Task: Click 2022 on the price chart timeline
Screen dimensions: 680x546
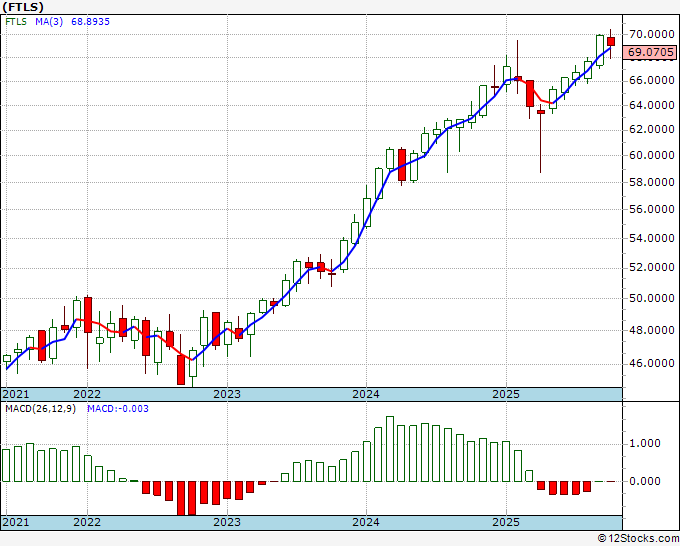Action: pyautogui.click(x=87, y=394)
